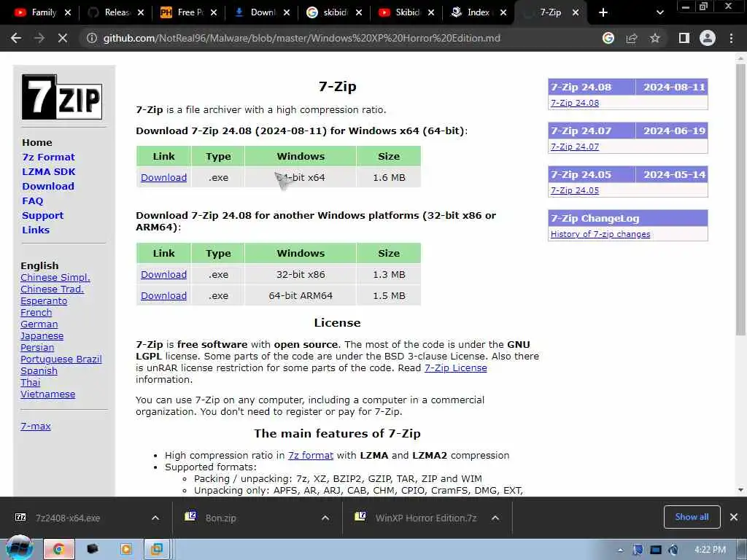The height and width of the screenshot is (560, 747).
Task: Bookmark page with the star icon
Action: pos(655,38)
